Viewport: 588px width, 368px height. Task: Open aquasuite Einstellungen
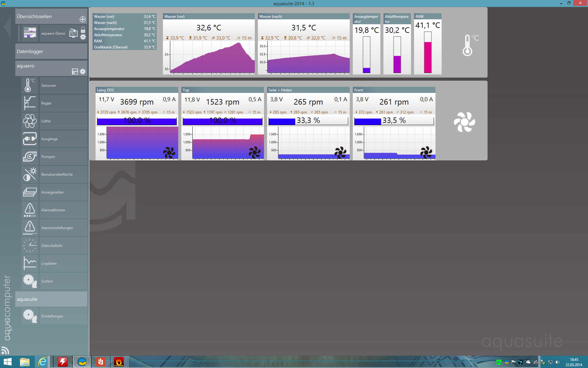tap(52, 316)
